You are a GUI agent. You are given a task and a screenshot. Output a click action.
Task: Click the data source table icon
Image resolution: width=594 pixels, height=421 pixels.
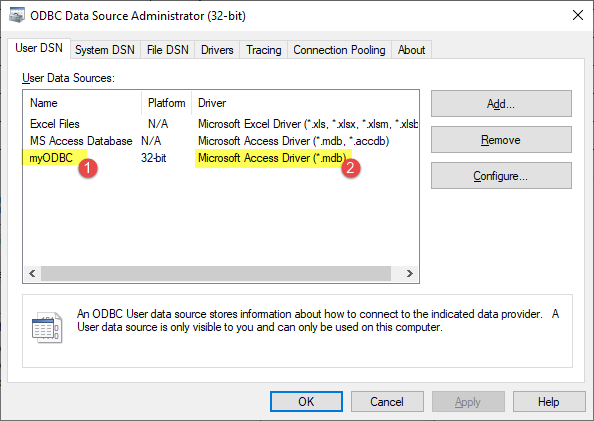pyautogui.click(x=47, y=327)
